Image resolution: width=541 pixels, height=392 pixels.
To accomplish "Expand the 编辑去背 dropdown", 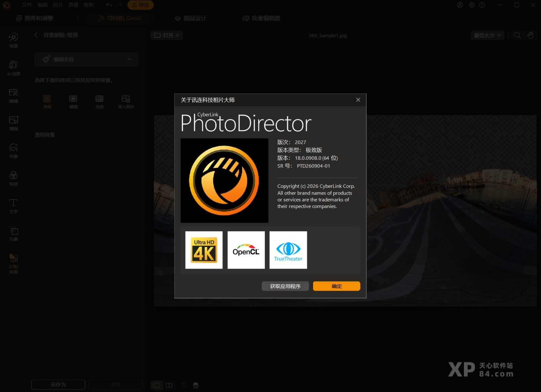I will (86, 59).
